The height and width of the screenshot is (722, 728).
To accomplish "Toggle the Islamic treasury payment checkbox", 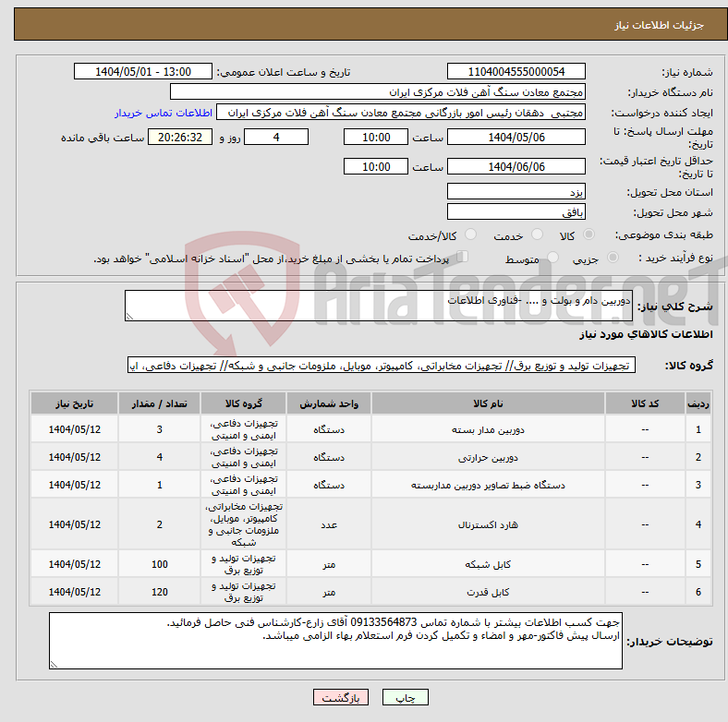I will [463, 257].
